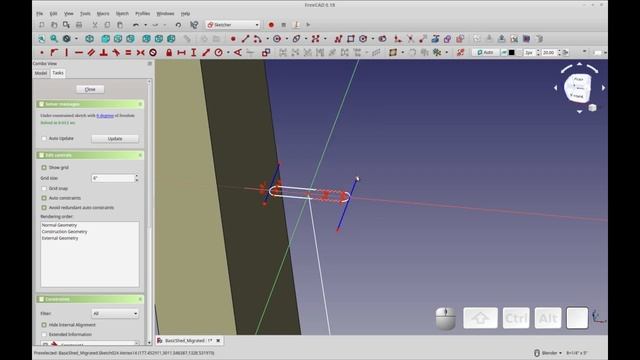Open the File menu
The width and height of the screenshot is (640, 360).
(x=40, y=13)
